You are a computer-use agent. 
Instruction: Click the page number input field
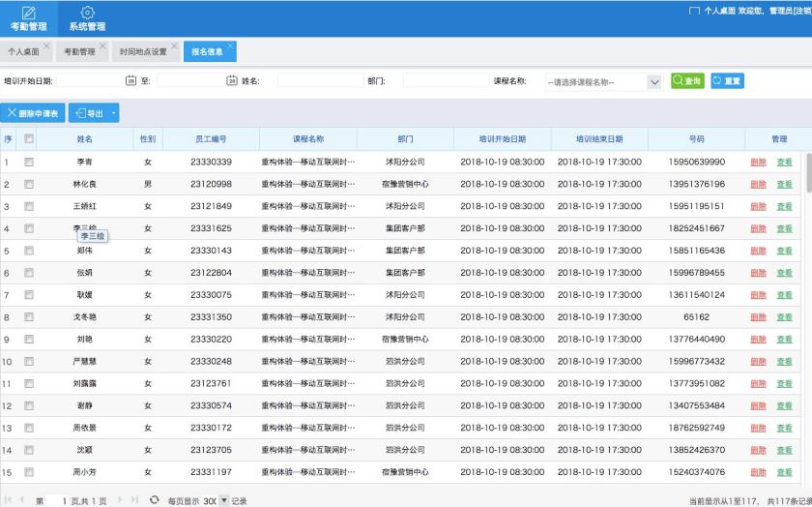coord(57,500)
